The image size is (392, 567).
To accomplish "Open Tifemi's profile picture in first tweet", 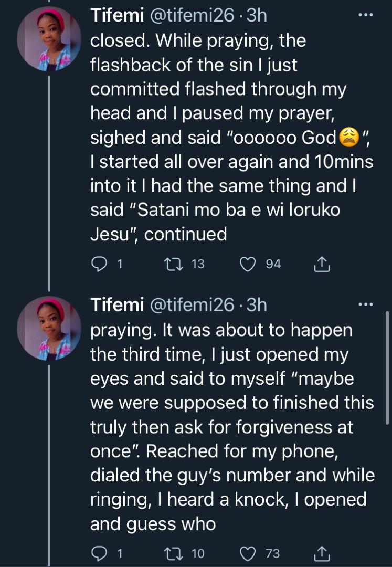I will (49, 40).
